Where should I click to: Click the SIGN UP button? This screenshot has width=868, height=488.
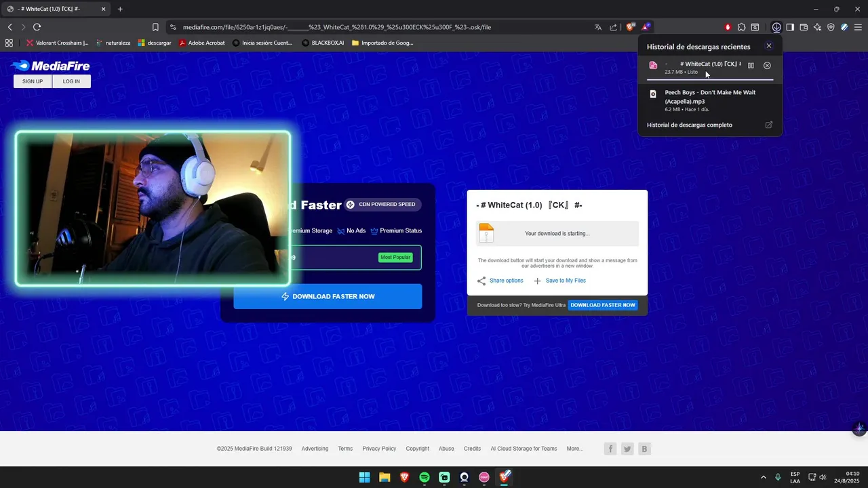(x=33, y=81)
